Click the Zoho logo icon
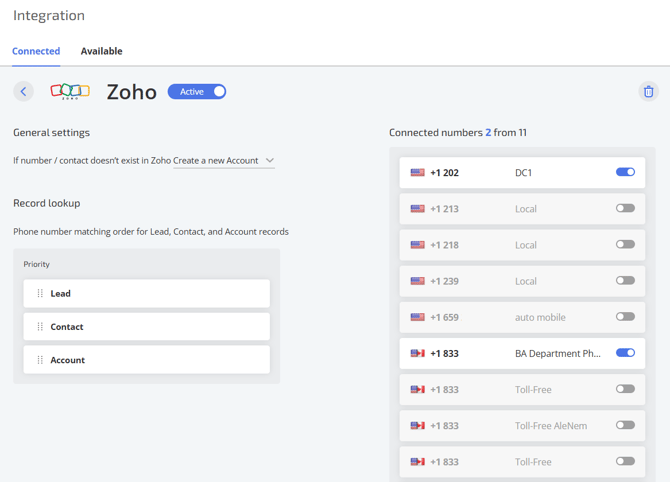The image size is (670, 482). (70, 91)
